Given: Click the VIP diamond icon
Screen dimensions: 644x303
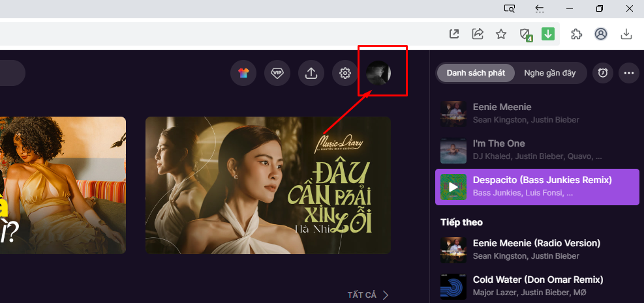Looking at the screenshot, I should point(277,73).
